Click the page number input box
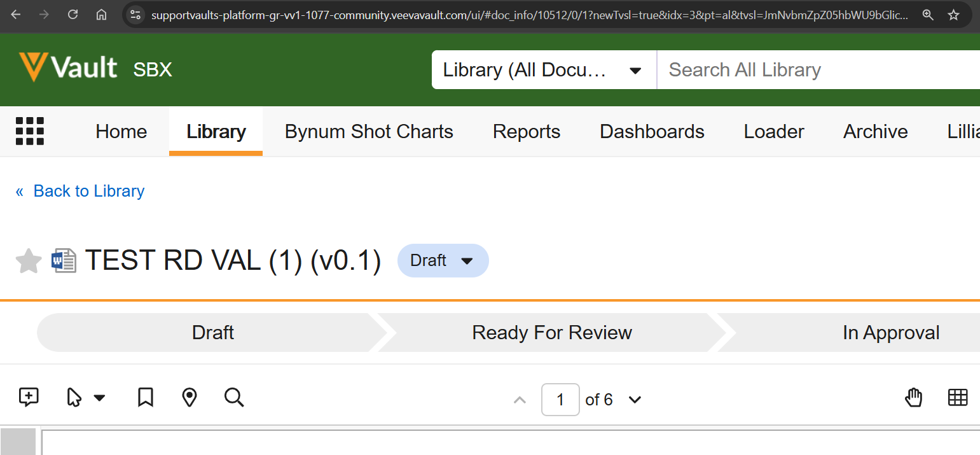Viewport: 980px width, 455px height. point(560,400)
